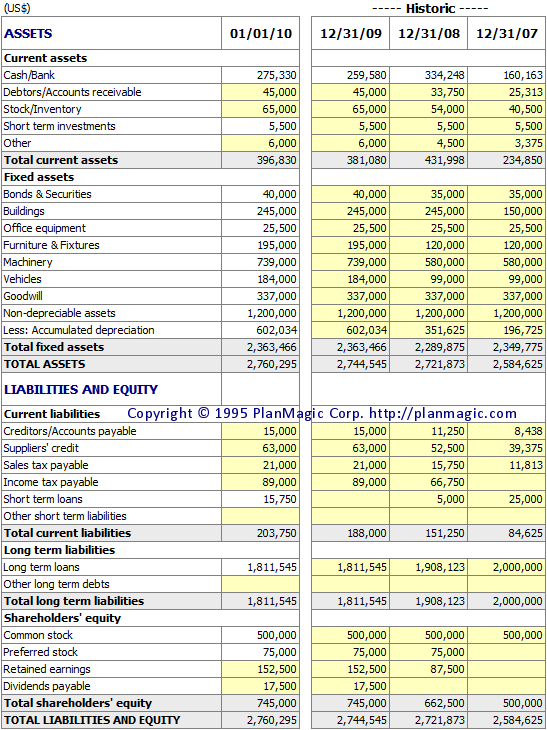547x730 pixels.
Task: Select Total fixed assets value 2,289,875
Action: pos(429,347)
